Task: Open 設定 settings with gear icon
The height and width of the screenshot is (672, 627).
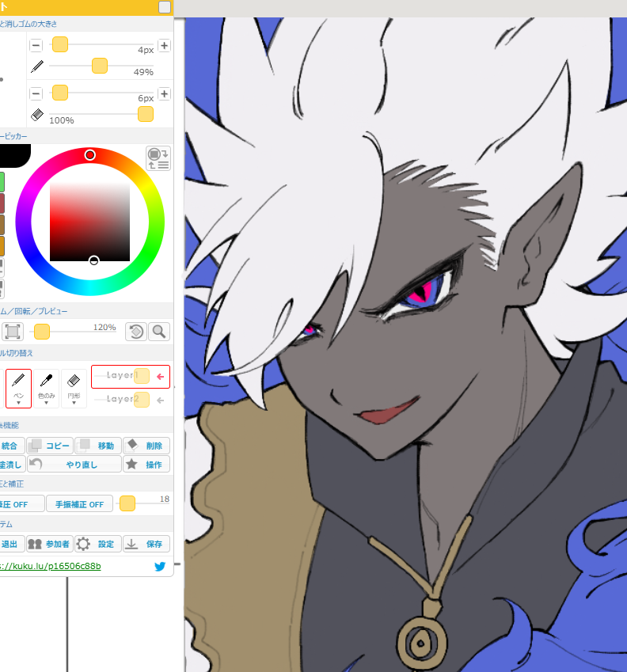Action: 98,544
